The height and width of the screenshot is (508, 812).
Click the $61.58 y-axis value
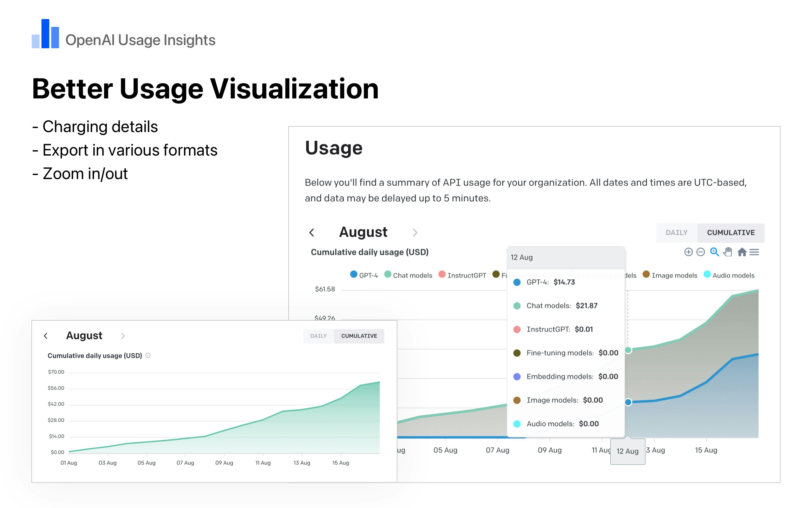[x=325, y=289]
